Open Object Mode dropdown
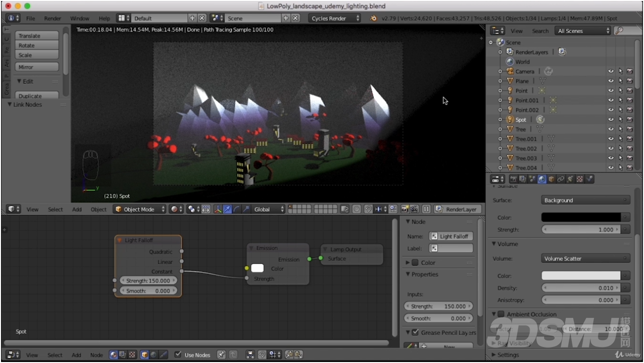Viewport: 644px width, 363px height. tap(139, 210)
